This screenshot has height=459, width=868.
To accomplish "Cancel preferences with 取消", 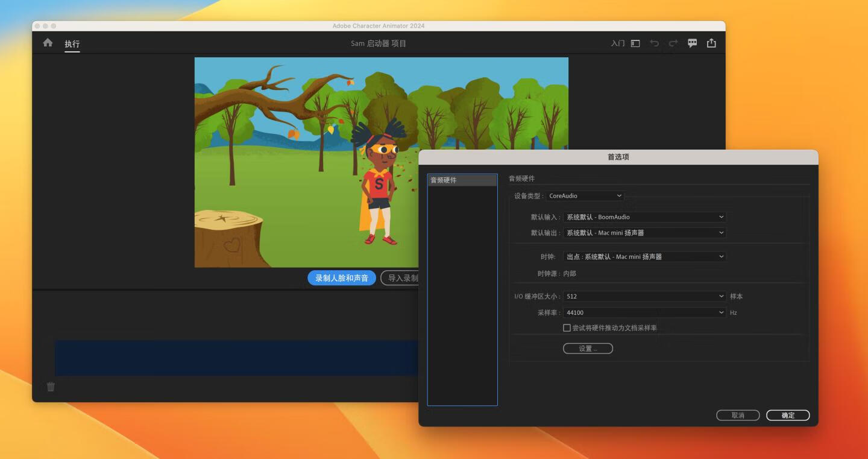I will pyautogui.click(x=738, y=416).
